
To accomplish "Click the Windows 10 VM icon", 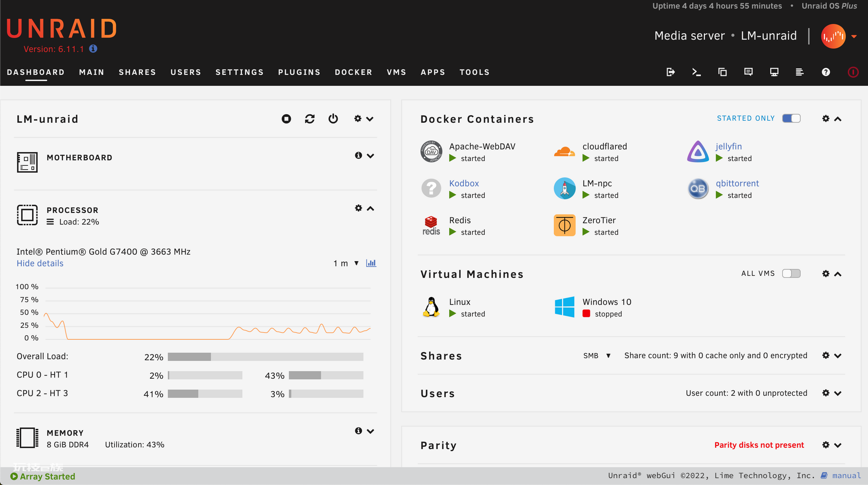I will tap(565, 307).
